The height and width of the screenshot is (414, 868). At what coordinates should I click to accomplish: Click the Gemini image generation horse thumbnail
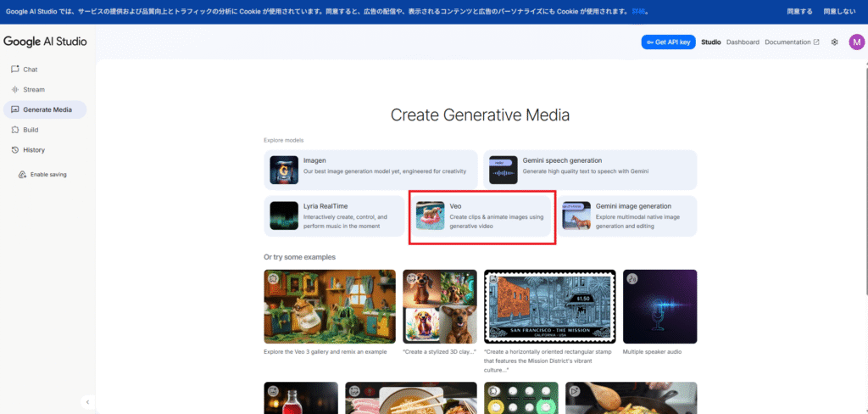[x=576, y=216]
